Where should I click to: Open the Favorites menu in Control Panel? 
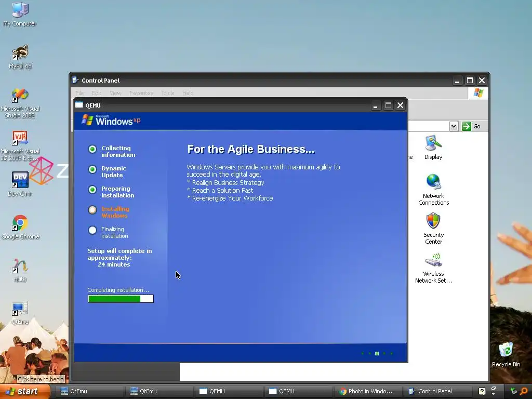pos(141,93)
